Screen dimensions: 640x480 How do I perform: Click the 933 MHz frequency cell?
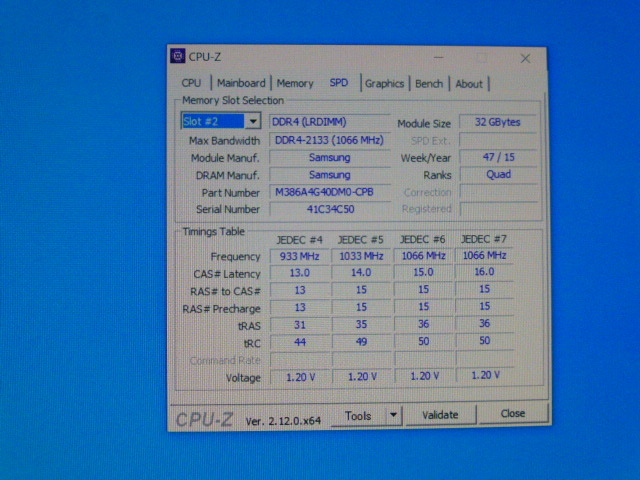[299, 256]
